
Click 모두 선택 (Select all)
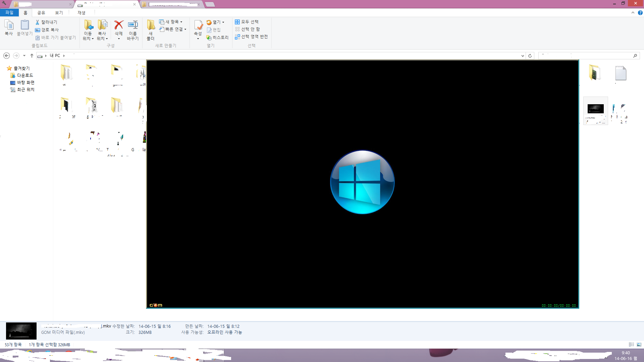(x=247, y=22)
